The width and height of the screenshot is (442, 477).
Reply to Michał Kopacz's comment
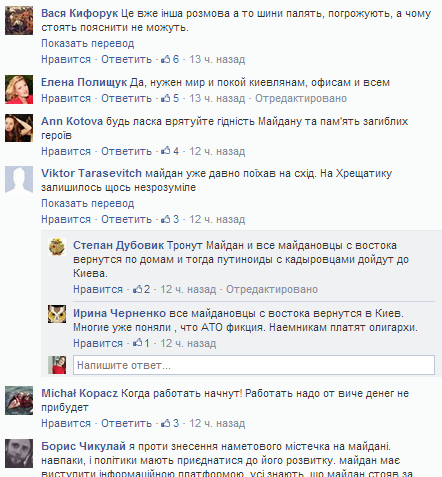tap(126, 423)
